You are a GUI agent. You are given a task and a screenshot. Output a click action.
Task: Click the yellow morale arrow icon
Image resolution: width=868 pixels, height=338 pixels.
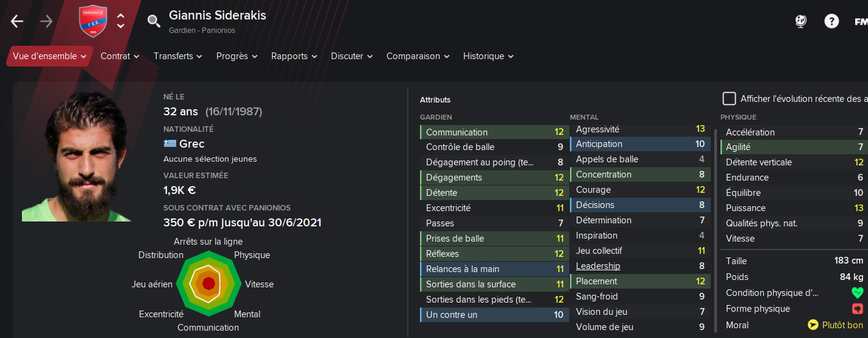(813, 325)
